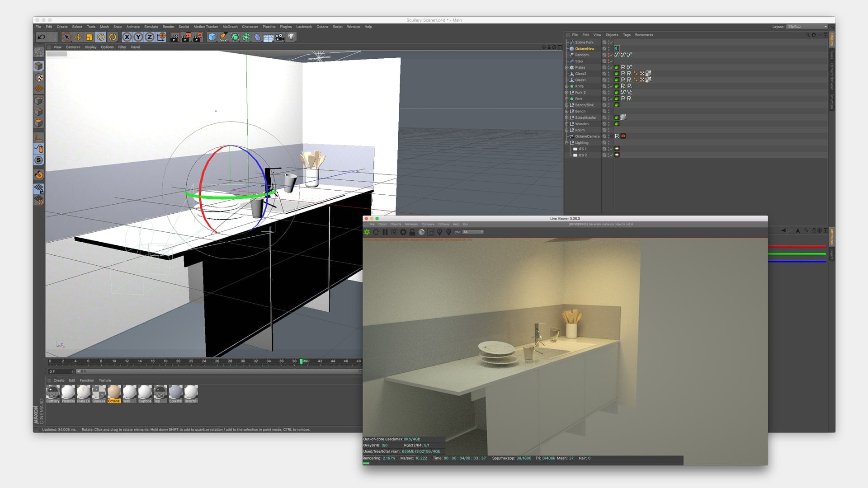This screenshot has height=488, width=868.
Task: Add a Camera object
Action: coord(280,37)
